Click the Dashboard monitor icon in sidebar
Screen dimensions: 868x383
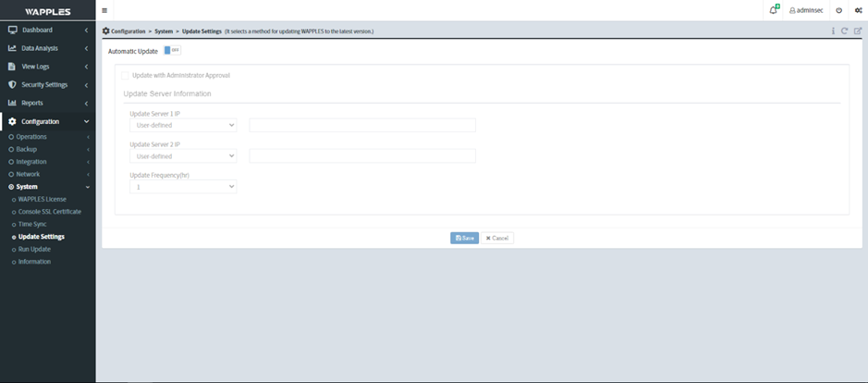pos(13,30)
